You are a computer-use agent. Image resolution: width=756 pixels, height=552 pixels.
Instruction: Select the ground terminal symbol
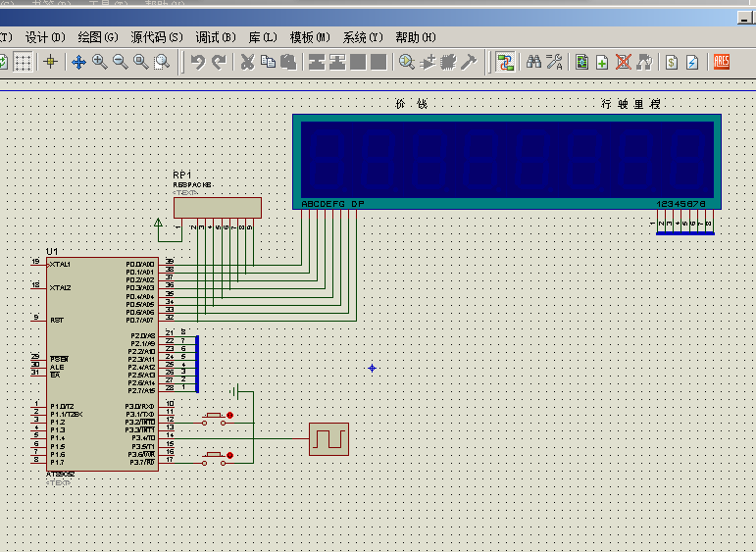[234, 392]
